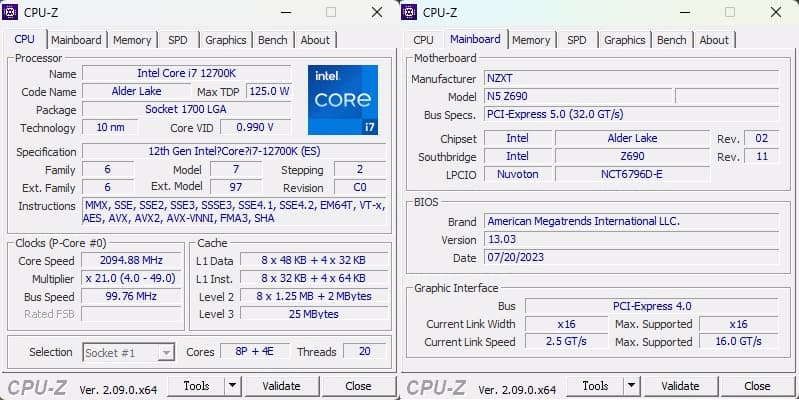Screen dimensions: 799x400
Task: Click processor name field Intel Core i7 12700K
Action: [x=187, y=73]
